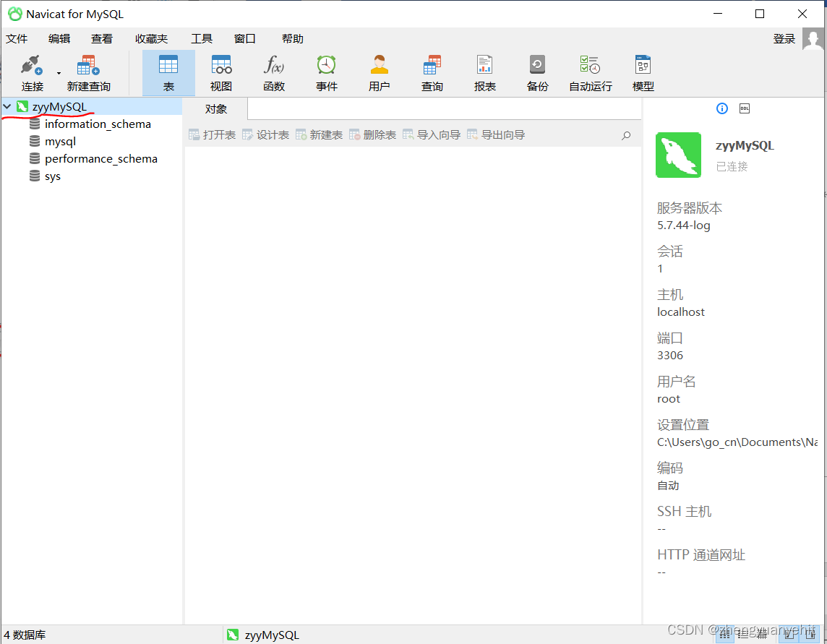The width and height of the screenshot is (827, 644).
Task: Click the port value 3306
Action: click(670, 356)
